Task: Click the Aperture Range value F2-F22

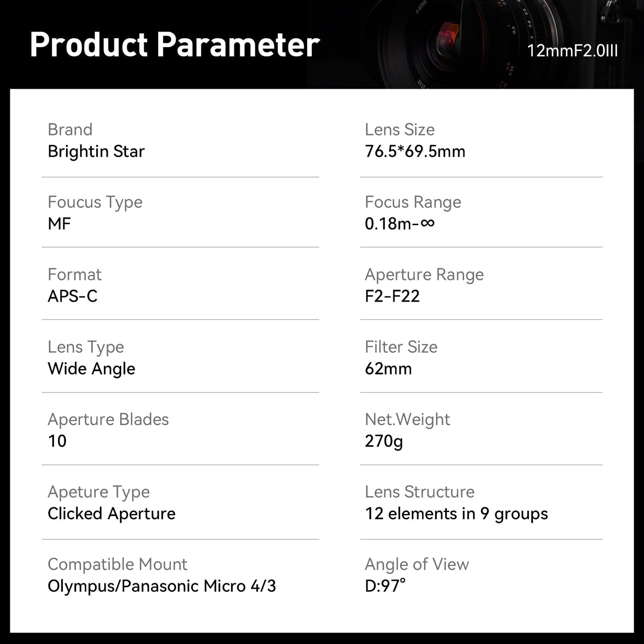Action: (x=392, y=296)
